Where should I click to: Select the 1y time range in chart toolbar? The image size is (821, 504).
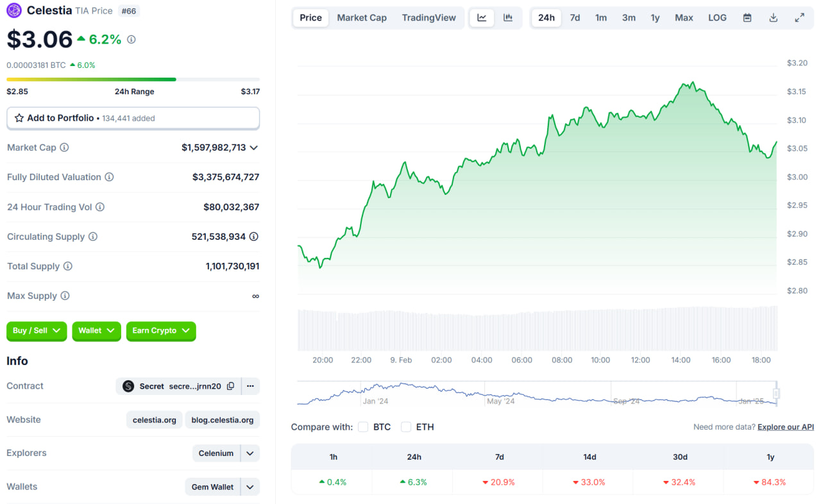655,18
